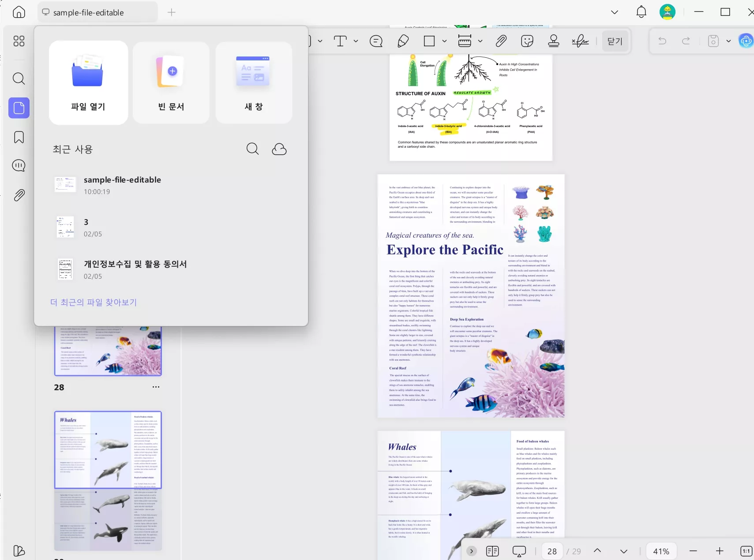
Task: Click the cloud icon in recent files
Action: [279, 149]
